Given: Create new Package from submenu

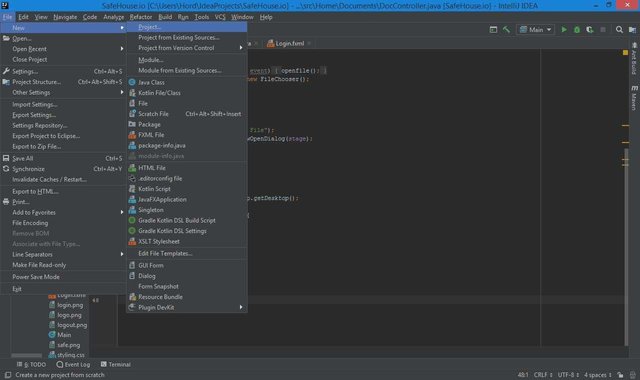Looking at the screenshot, I should (187, 124).
